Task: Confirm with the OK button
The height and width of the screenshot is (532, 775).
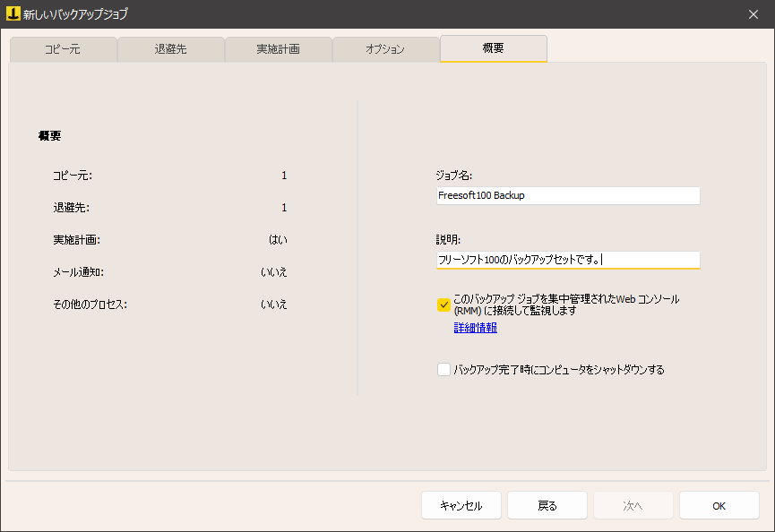Action: tap(719, 505)
